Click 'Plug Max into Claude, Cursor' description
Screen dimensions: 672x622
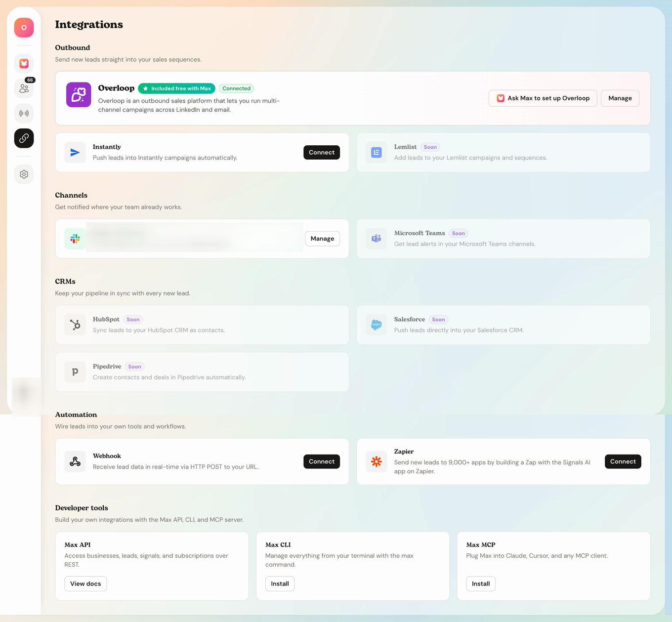537,556
